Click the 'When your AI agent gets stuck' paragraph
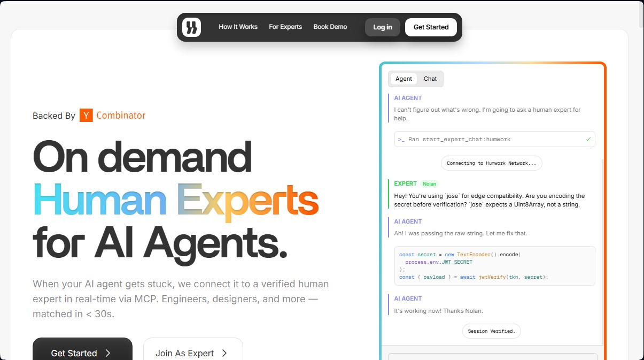The height and width of the screenshot is (360, 644). [181, 299]
